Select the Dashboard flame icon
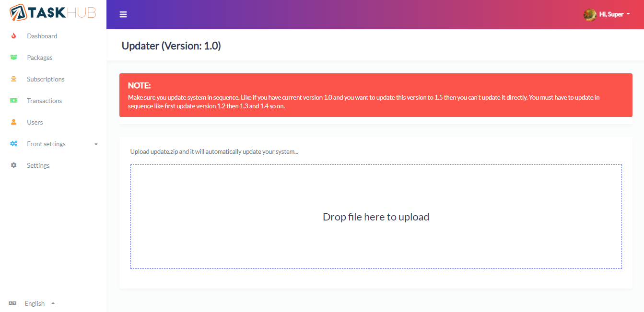644x312 pixels. pos(13,36)
